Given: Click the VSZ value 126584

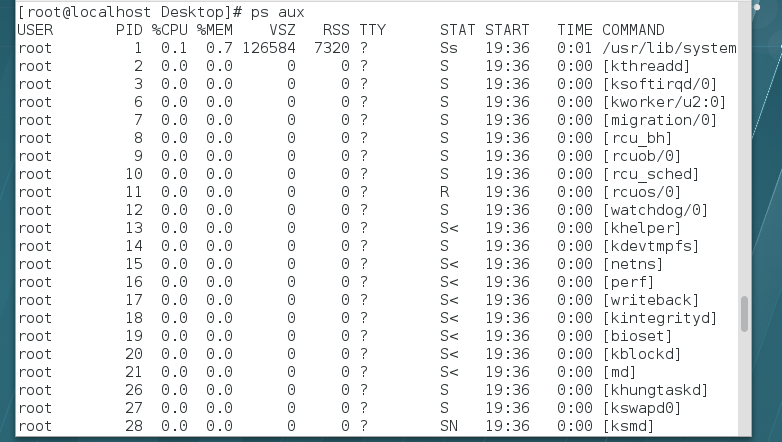Looking at the screenshot, I should click(269, 48).
